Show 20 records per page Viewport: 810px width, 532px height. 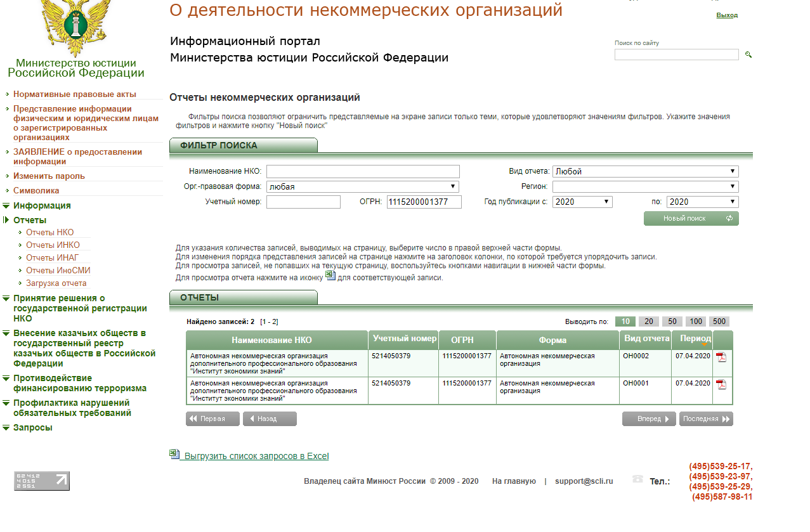click(648, 321)
